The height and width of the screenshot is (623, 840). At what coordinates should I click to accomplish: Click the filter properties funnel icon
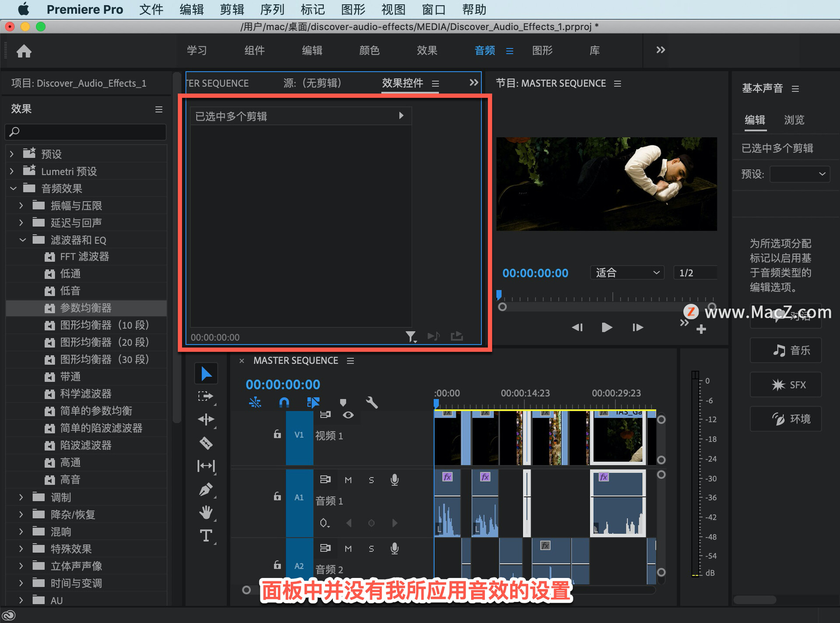[x=410, y=336]
